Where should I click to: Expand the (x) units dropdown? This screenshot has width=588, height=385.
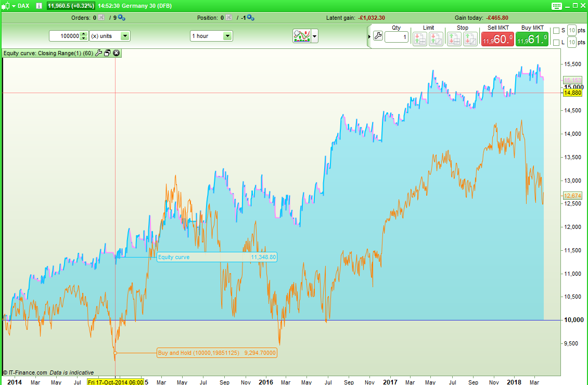[x=110, y=36]
